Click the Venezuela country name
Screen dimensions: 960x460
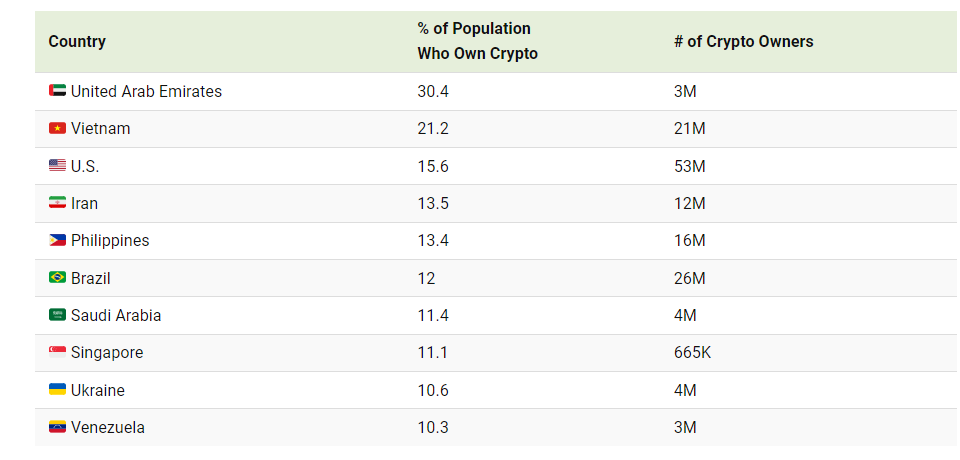pos(108,427)
